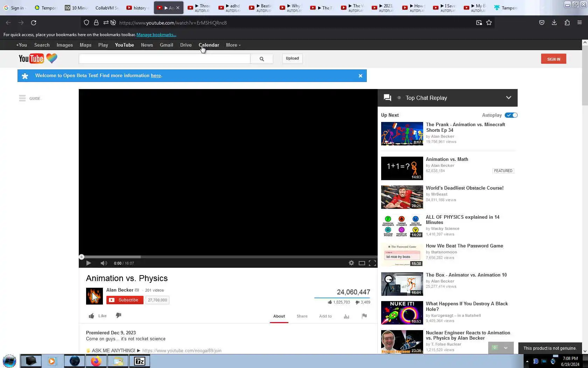
Task: Open Firefox from the taskbar
Action: [x=96, y=361]
